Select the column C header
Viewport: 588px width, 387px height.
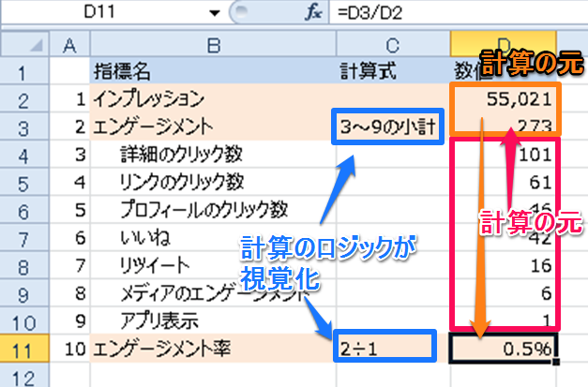[390, 44]
